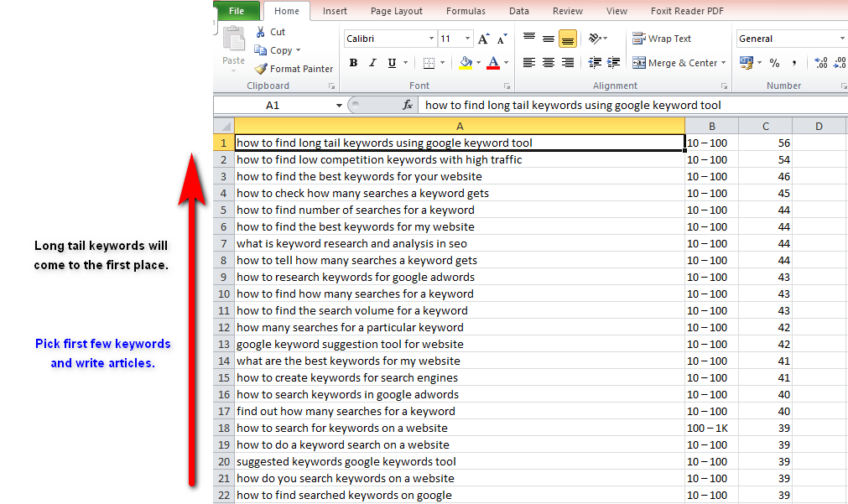Image resolution: width=848 pixels, height=504 pixels.
Task: Select column A header
Action: (x=460, y=126)
